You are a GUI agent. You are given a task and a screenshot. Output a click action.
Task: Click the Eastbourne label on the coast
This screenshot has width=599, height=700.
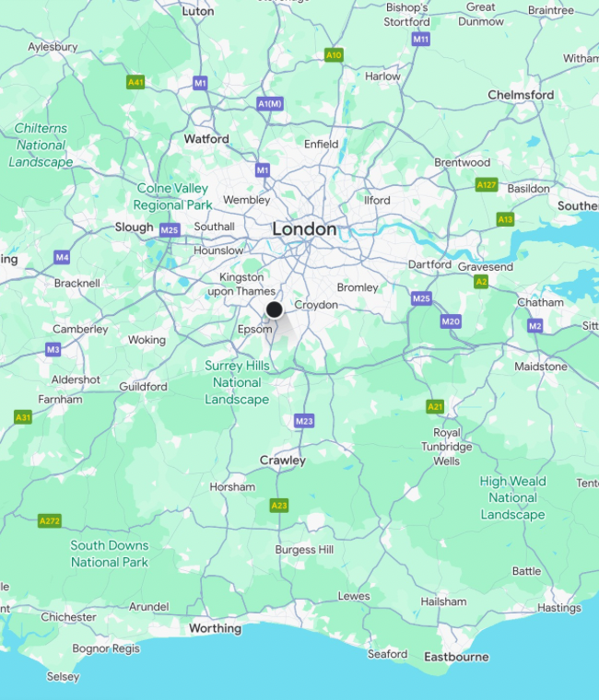[456, 657]
